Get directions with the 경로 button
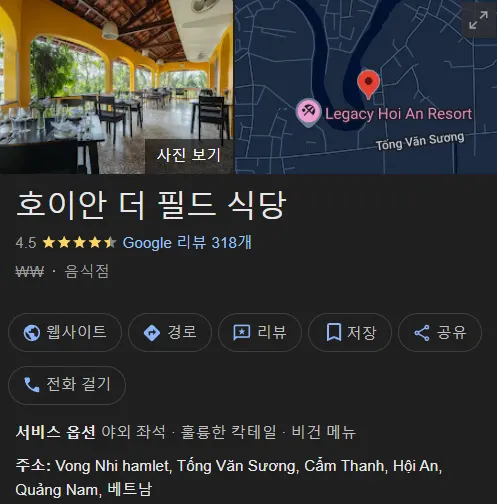This screenshot has width=497, height=504. pyautogui.click(x=170, y=332)
